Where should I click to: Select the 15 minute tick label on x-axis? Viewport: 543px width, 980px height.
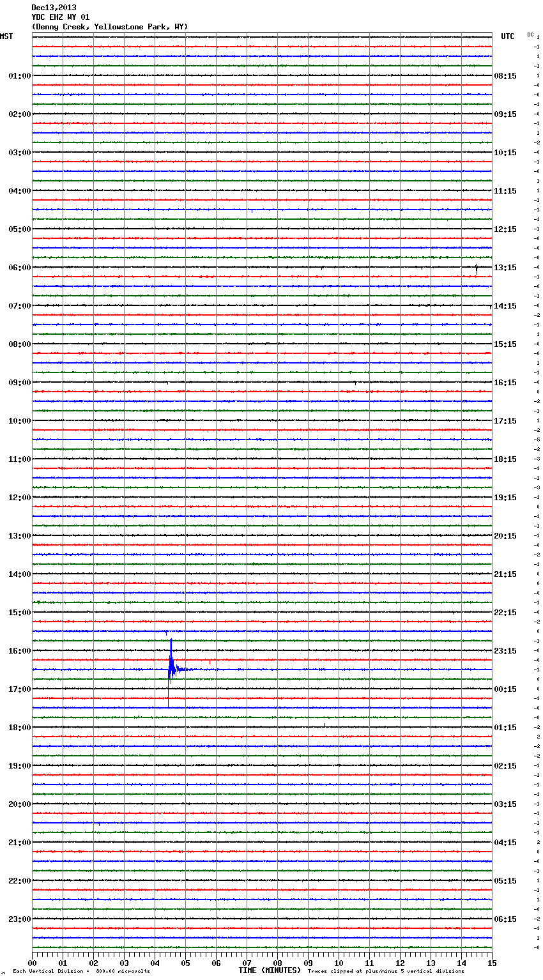(491, 963)
